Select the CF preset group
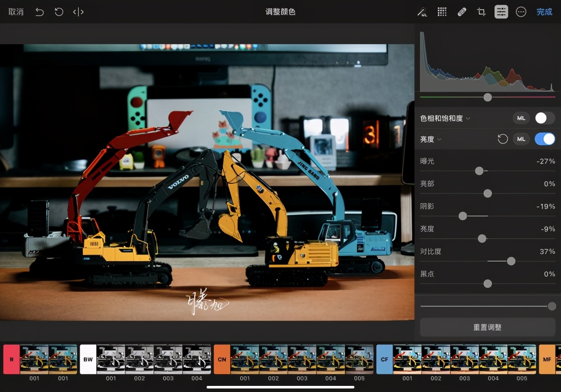The image size is (561, 392). point(385,359)
